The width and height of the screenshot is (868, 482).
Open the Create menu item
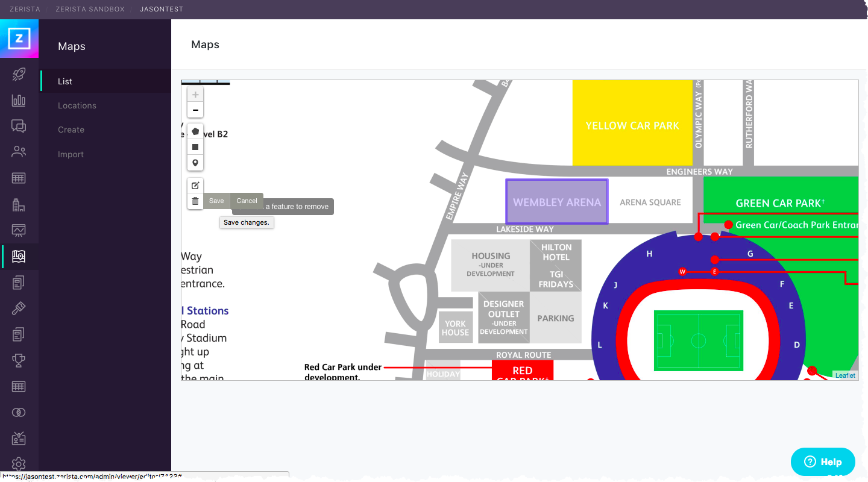(71, 130)
